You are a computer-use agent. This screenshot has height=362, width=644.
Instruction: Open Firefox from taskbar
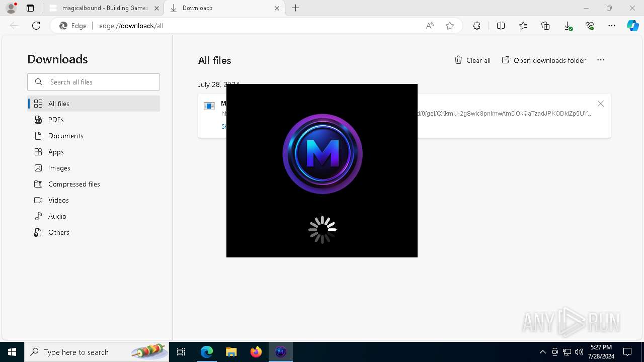pos(256,352)
